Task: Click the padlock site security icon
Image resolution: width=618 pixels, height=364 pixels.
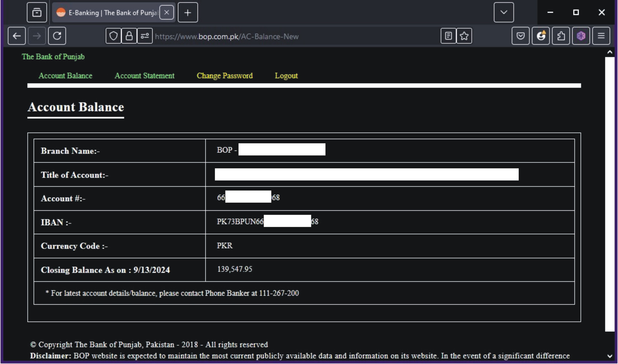Action: pyautogui.click(x=129, y=36)
